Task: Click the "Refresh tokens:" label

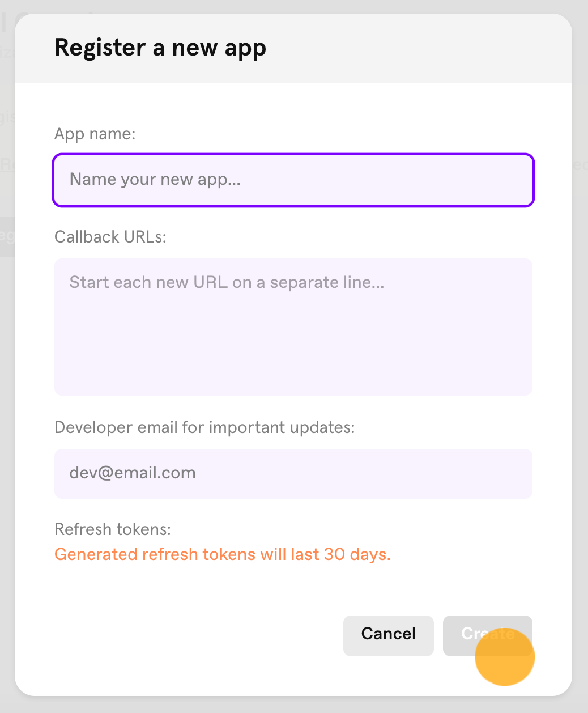Action: click(x=113, y=529)
